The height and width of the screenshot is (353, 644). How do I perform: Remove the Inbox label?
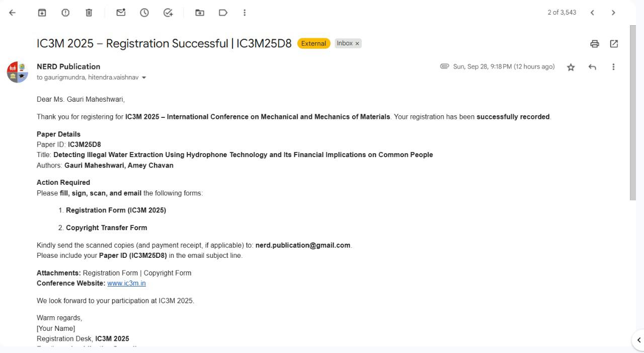tap(357, 44)
